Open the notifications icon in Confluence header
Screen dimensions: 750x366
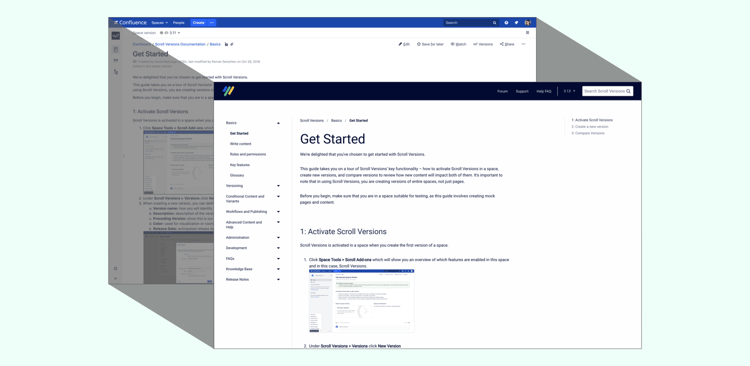[x=517, y=22]
